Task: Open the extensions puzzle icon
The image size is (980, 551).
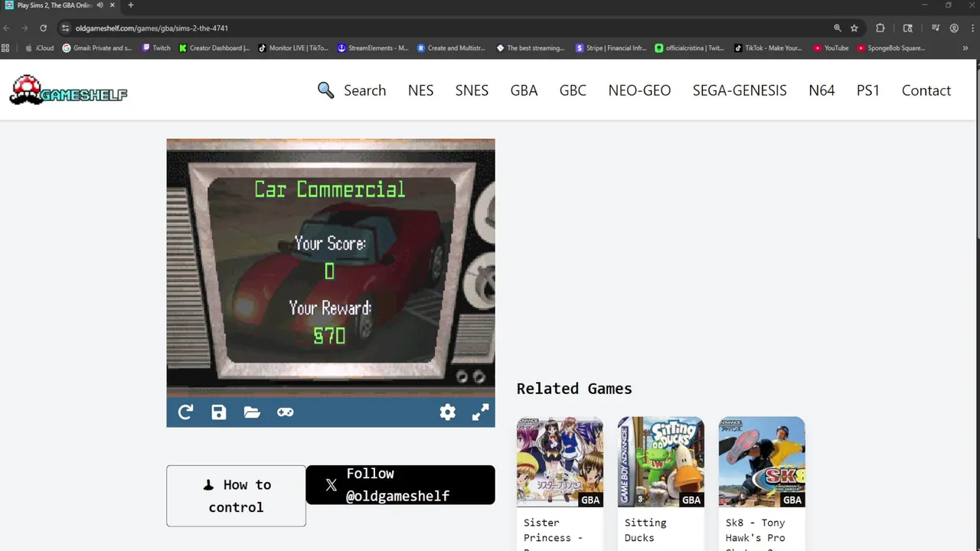Action: [x=880, y=28]
